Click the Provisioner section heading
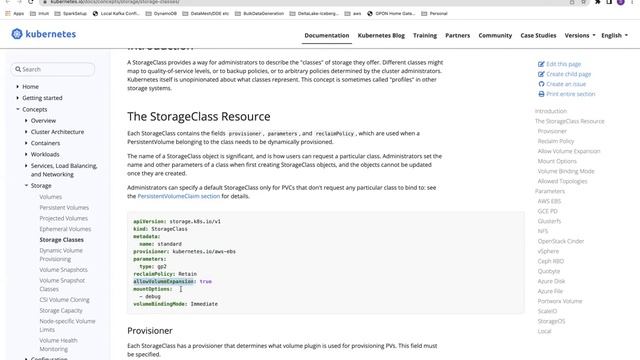The width and height of the screenshot is (640, 360). [150, 331]
